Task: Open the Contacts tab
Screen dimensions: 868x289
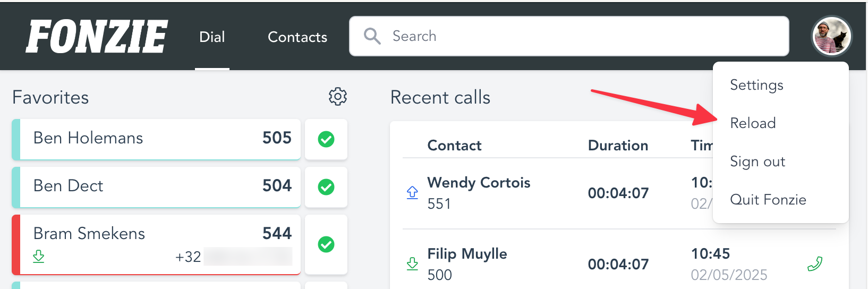Action: [x=297, y=37]
